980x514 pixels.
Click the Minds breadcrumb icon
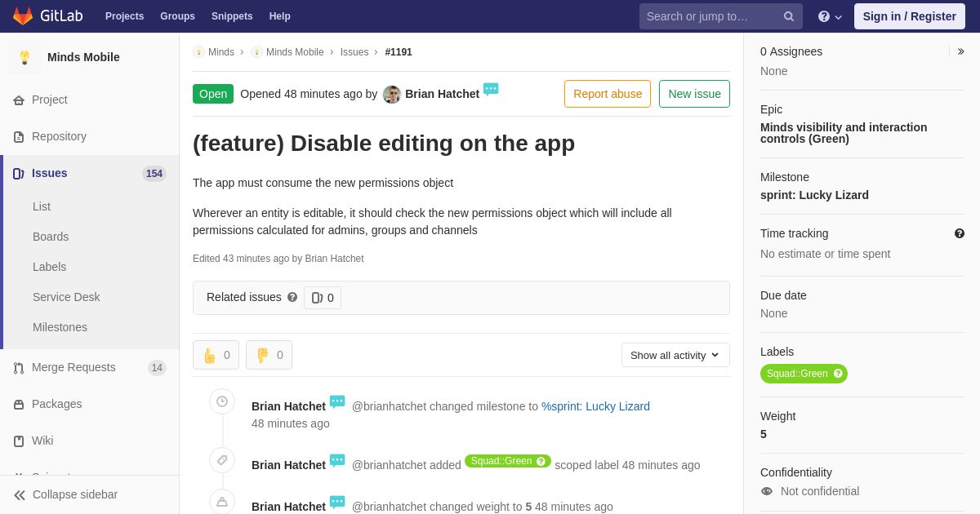pyautogui.click(x=198, y=52)
